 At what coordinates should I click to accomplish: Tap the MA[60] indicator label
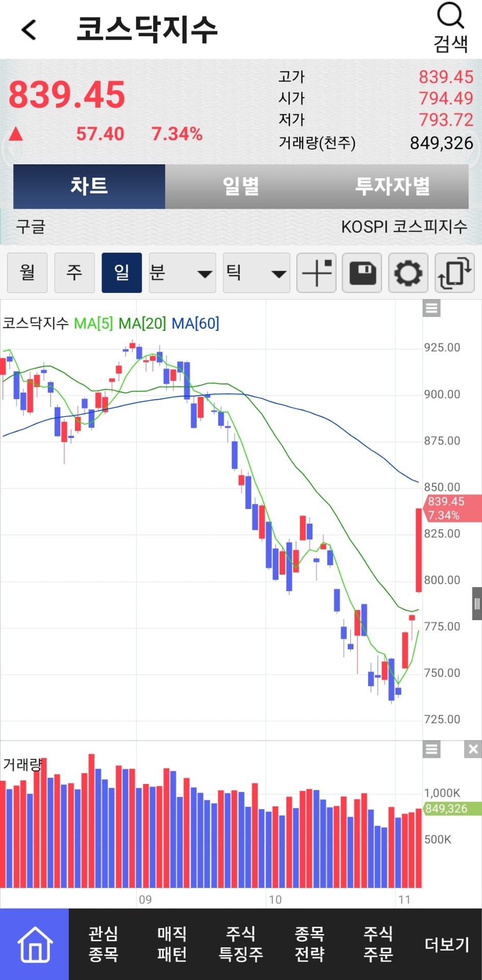pyautogui.click(x=195, y=323)
